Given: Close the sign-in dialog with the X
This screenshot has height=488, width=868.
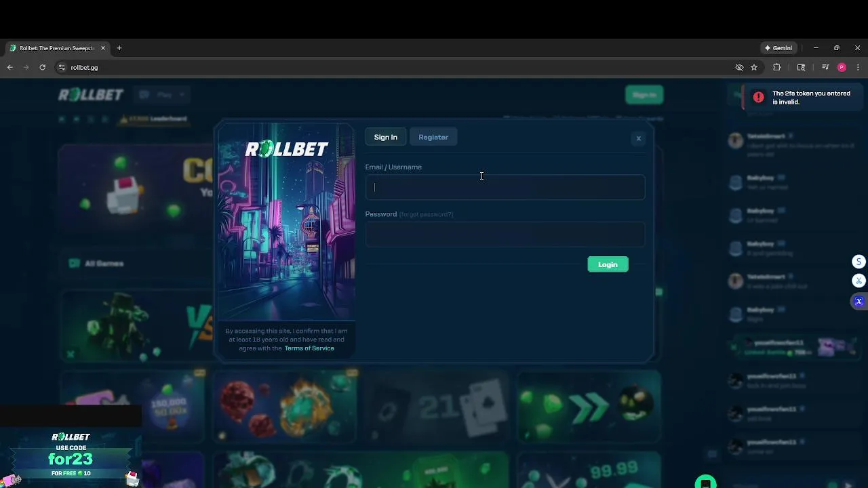Looking at the screenshot, I should pos(638,138).
